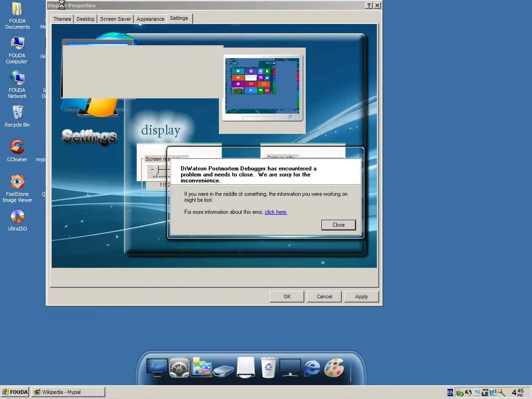Click the black tray icon beside blue bars

[485, 393]
